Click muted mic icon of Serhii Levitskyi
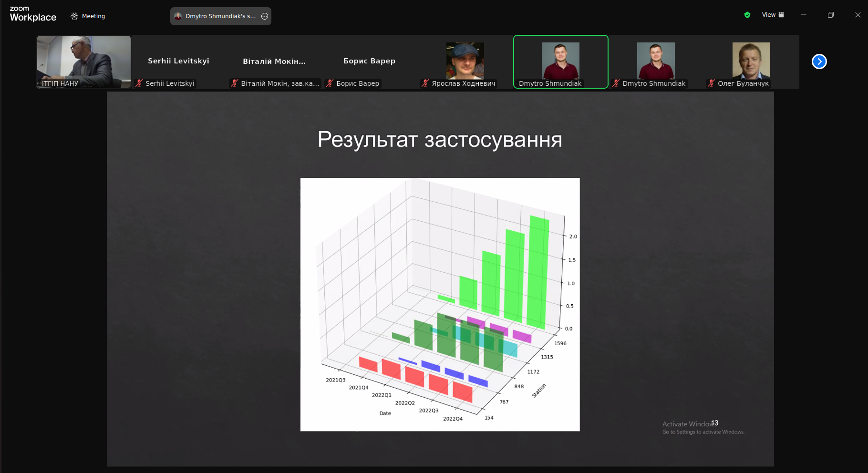The image size is (868, 473). (139, 83)
